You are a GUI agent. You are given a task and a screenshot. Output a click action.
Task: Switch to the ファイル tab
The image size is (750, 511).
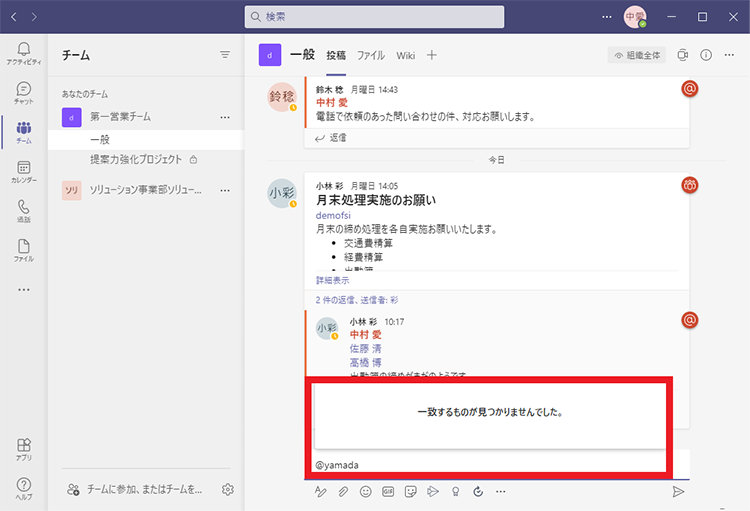(x=371, y=56)
